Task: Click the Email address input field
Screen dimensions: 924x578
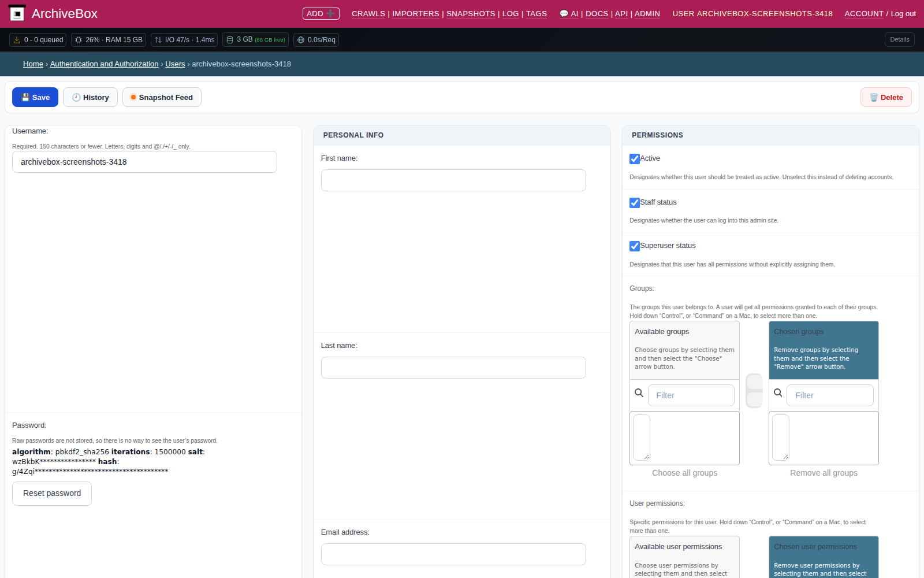Action: tap(453, 554)
